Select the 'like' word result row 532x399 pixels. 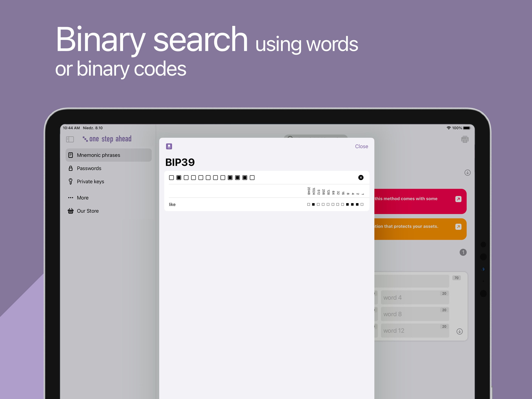pyautogui.click(x=266, y=204)
